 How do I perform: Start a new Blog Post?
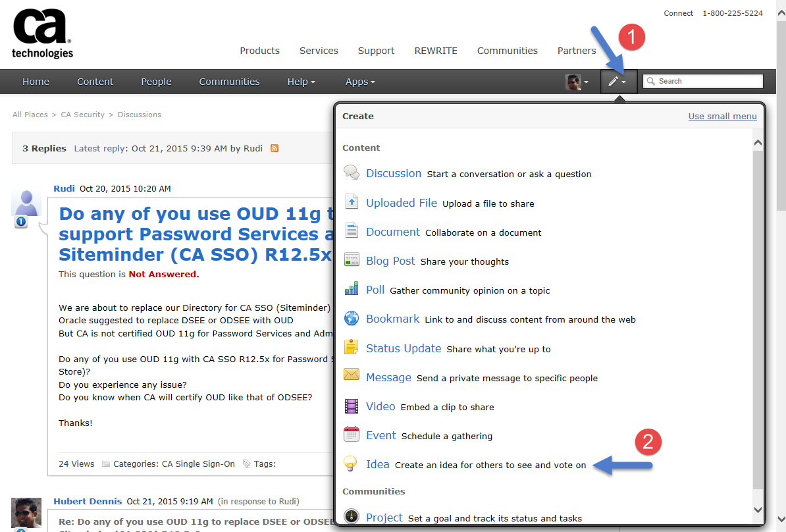pyautogui.click(x=390, y=261)
